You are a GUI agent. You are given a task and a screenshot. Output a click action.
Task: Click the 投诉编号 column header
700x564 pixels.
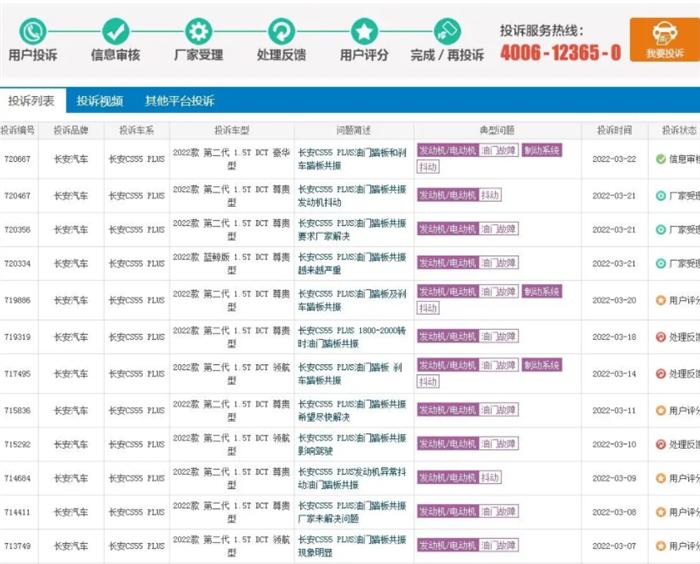point(17,130)
